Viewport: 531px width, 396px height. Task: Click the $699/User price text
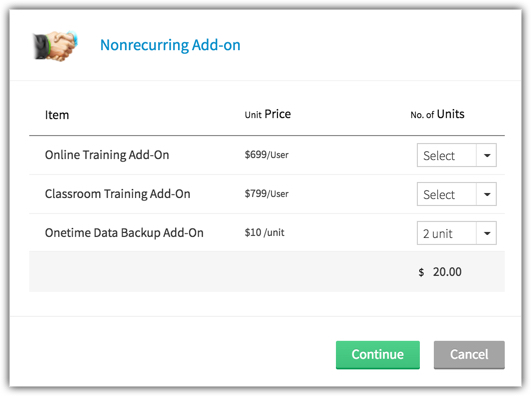tap(267, 154)
